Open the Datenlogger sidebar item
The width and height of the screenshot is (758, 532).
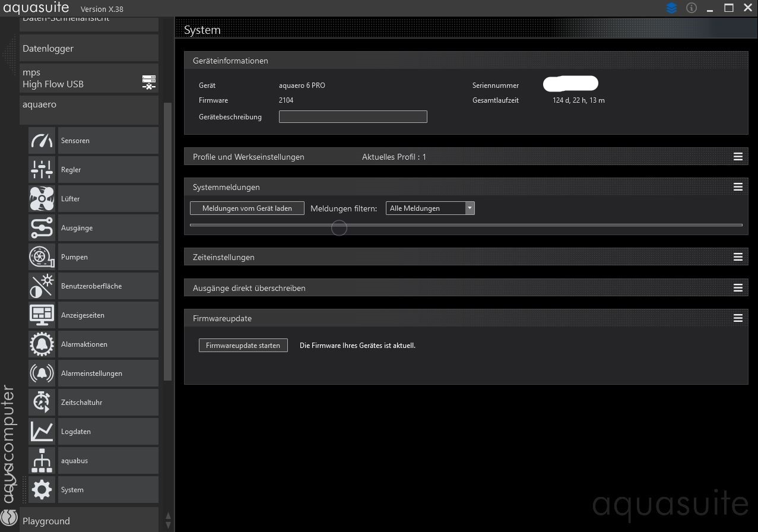[x=89, y=49]
